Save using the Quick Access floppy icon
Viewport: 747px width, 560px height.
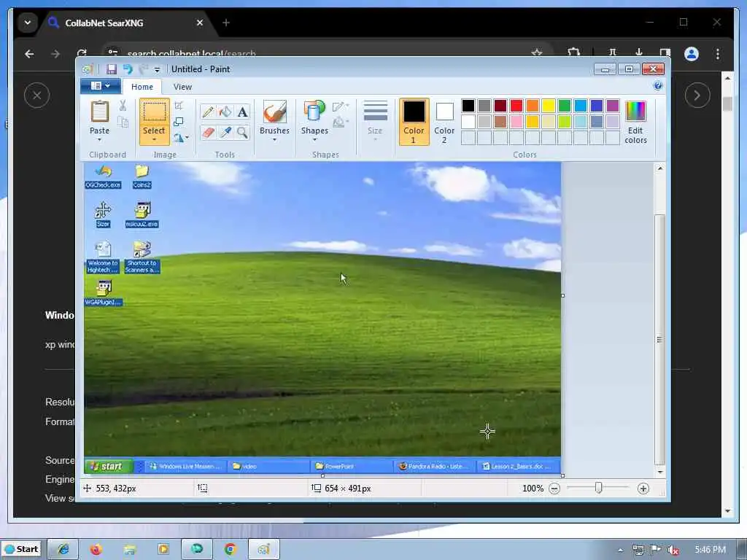pyautogui.click(x=112, y=69)
